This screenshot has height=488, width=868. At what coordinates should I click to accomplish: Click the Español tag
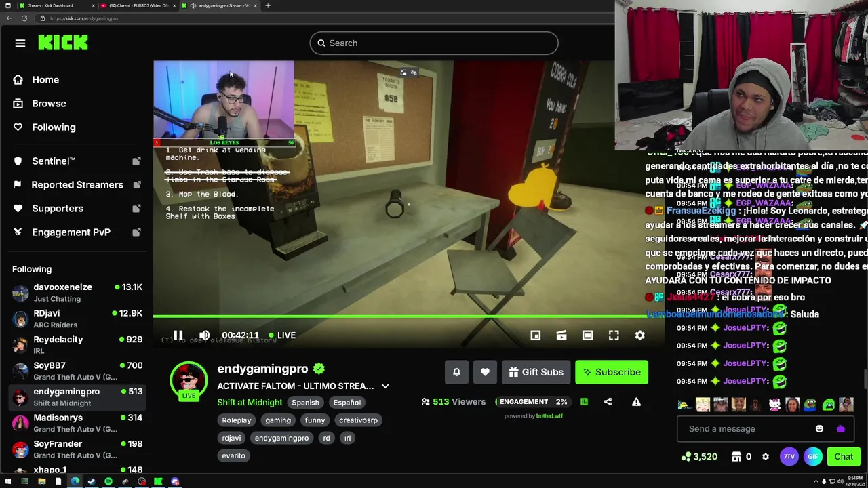click(347, 403)
